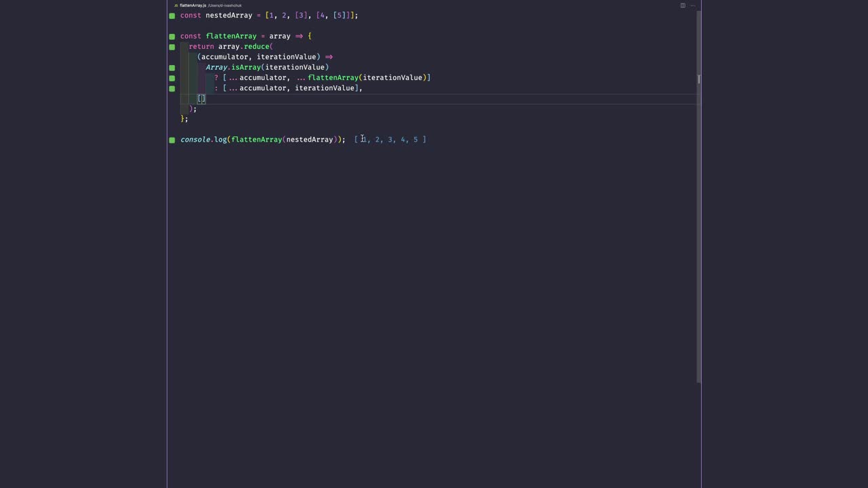
Task: Open the more actions ellipsis menu
Action: pos(692,5)
